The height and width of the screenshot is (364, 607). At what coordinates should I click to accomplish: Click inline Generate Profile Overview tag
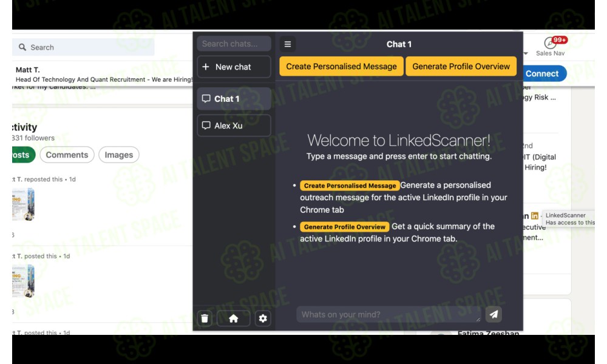(345, 227)
